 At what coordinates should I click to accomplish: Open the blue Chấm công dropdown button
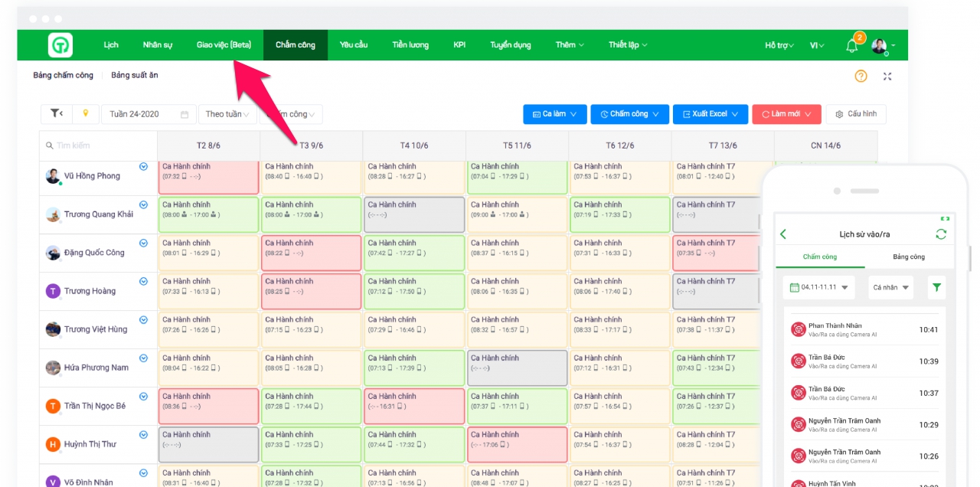[629, 114]
